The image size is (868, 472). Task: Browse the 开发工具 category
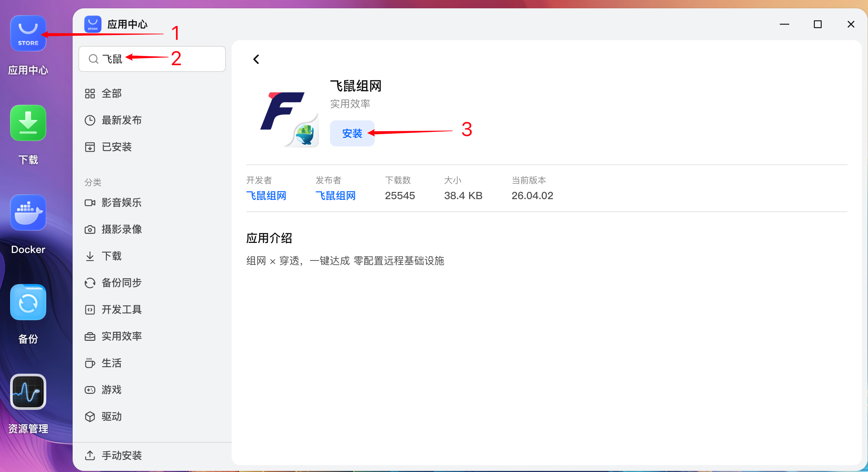point(152,310)
